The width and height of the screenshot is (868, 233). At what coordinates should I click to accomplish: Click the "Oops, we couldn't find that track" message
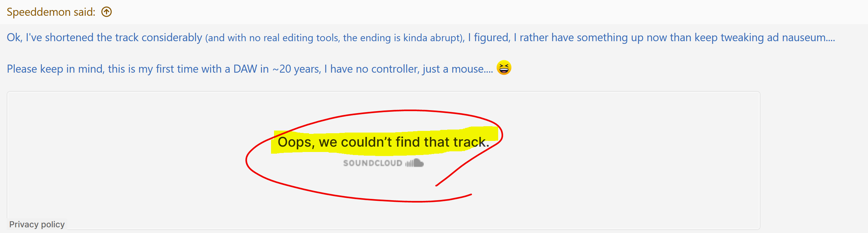383,142
